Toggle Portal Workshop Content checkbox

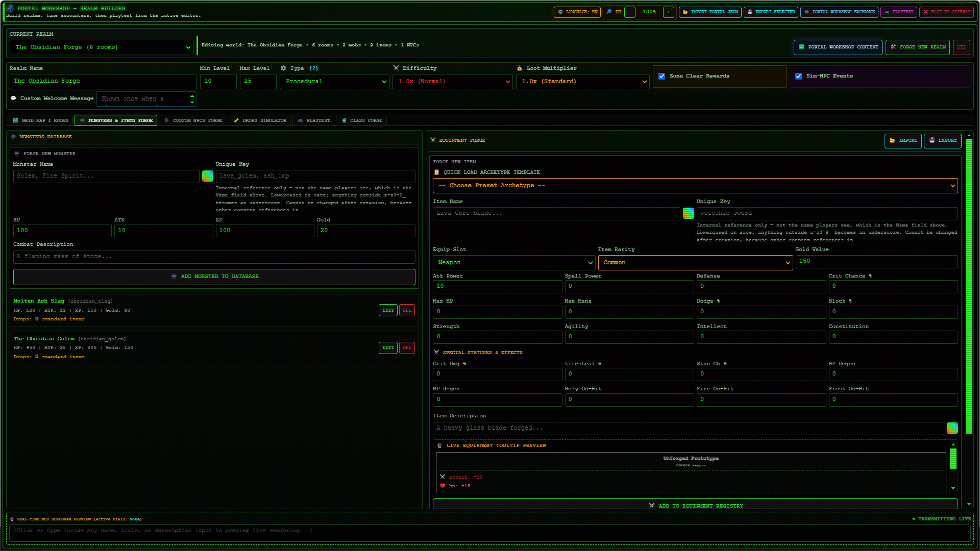point(838,47)
